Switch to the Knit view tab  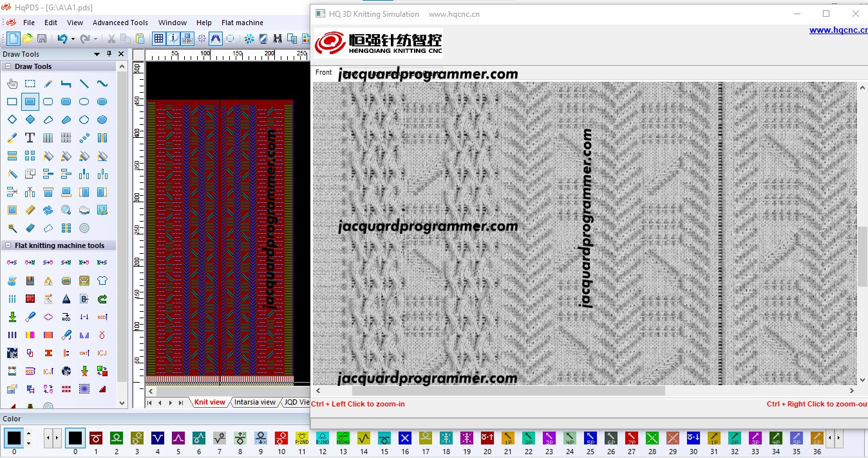click(x=210, y=402)
